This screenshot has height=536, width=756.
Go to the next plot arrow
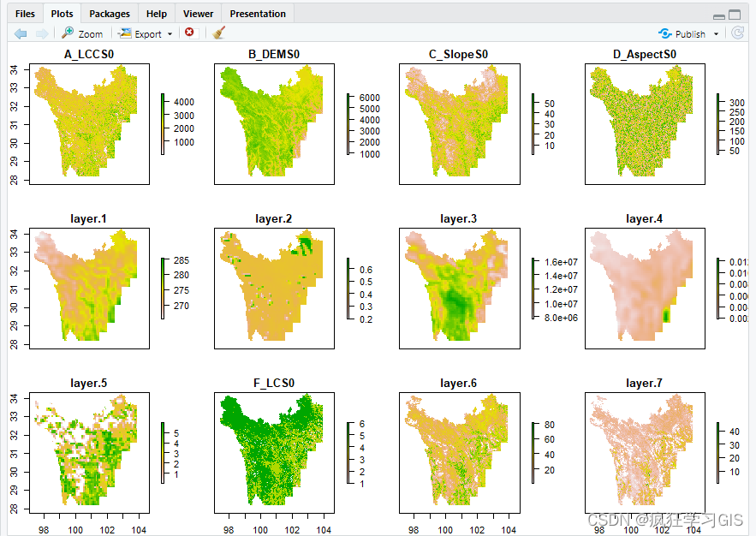pyautogui.click(x=41, y=33)
